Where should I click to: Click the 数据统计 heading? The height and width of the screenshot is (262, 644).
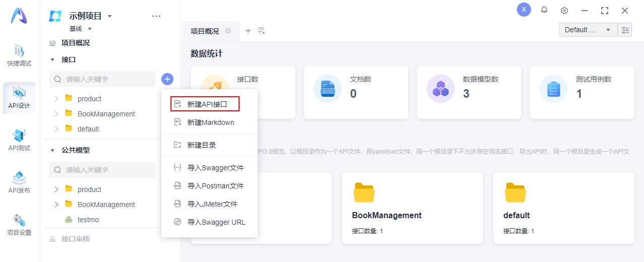pyautogui.click(x=206, y=53)
